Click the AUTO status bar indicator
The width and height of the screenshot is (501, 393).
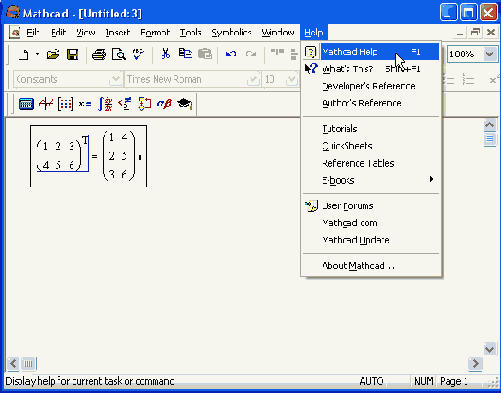click(371, 381)
